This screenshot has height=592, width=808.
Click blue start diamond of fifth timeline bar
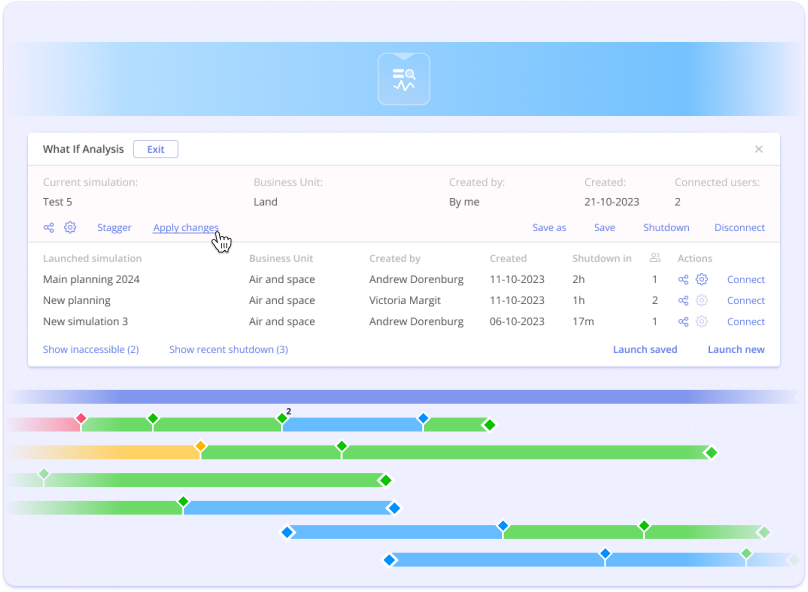[287, 532]
